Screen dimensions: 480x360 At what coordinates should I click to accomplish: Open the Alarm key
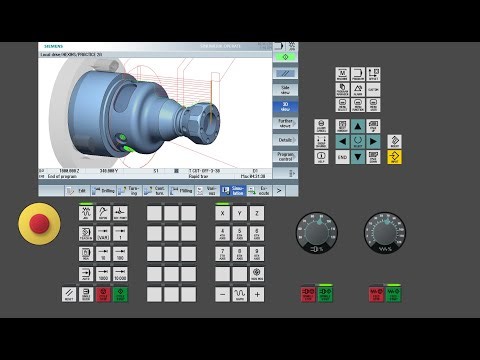[358, 89]
